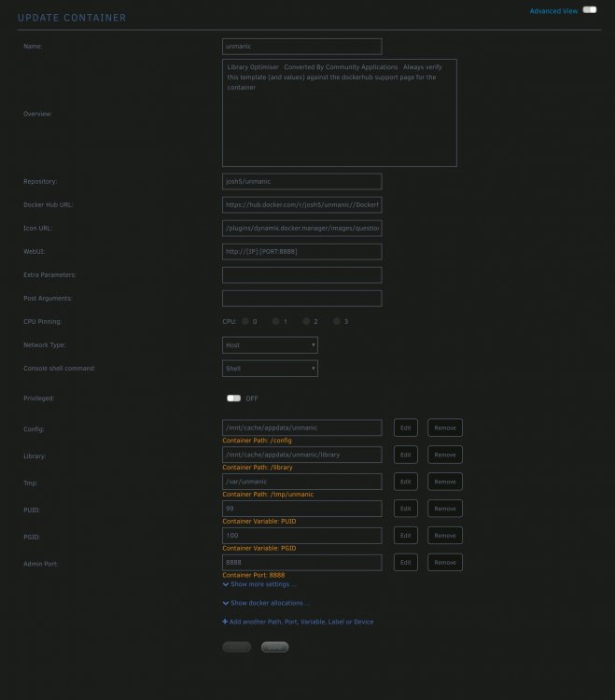This screenshot has height=700, width=615.
Task: Click the Library host path field
Action: pos(302,455)
